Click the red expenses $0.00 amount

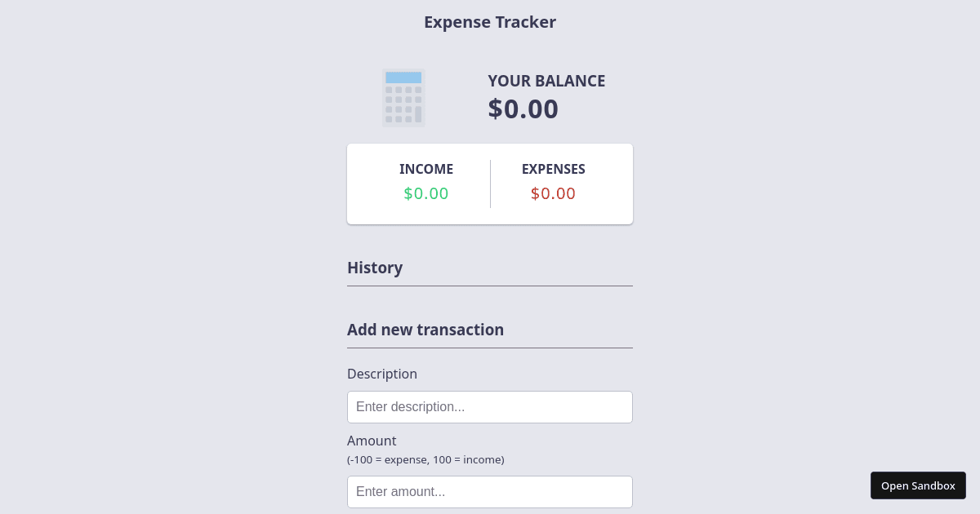pos(554,193)
